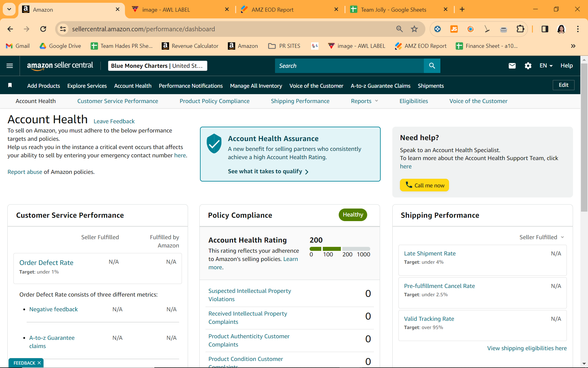
Task: Click the Seller Central search field
Action: pos(349,66)
